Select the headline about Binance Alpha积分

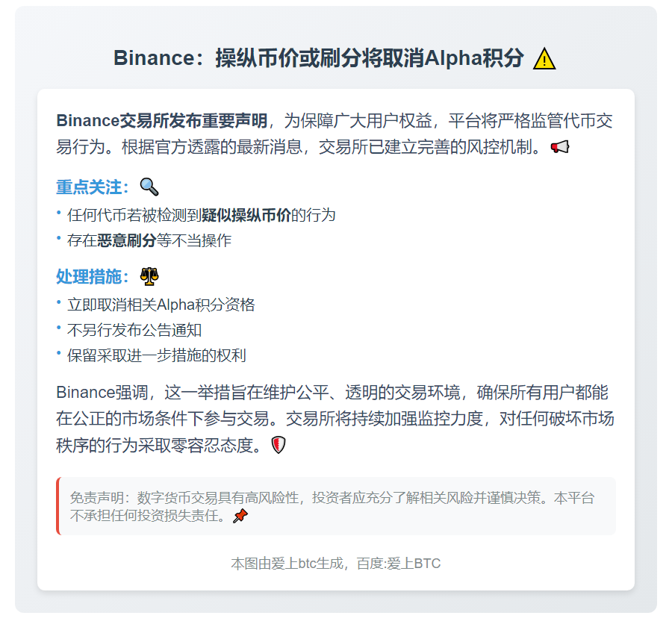pos(318,58)
